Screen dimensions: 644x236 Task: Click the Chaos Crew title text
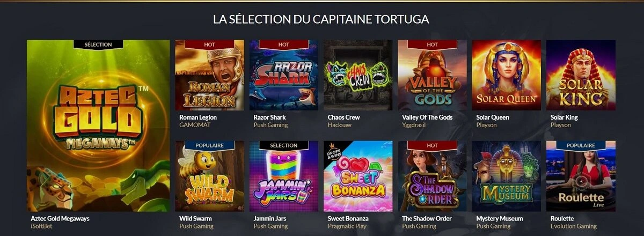(x=343, y=117)
